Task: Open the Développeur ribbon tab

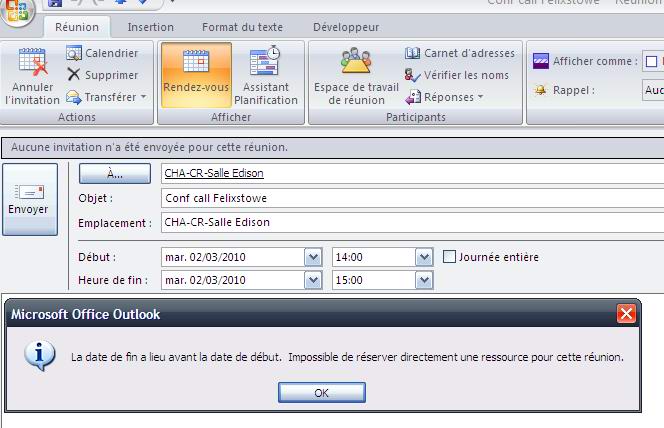Action: (346, 27)
